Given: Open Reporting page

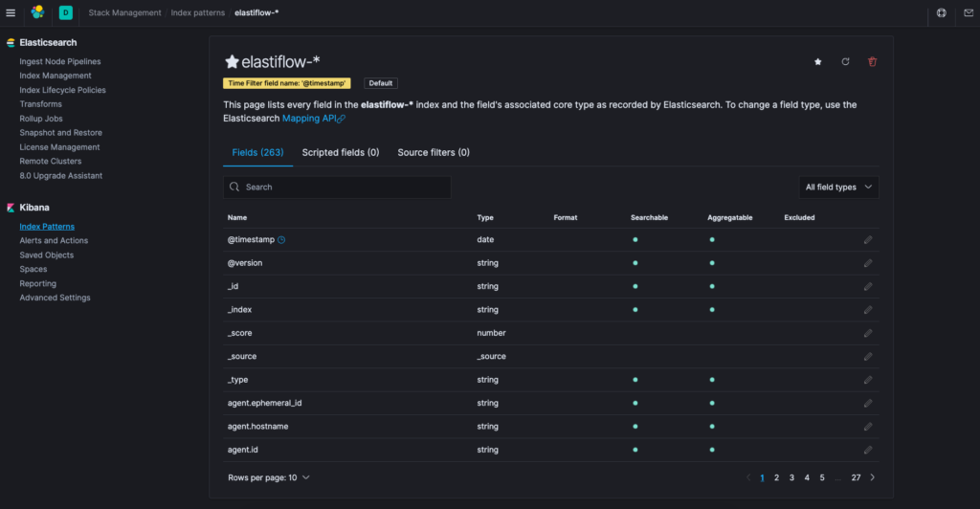Looking at the screenshot, I should point(37,283).
